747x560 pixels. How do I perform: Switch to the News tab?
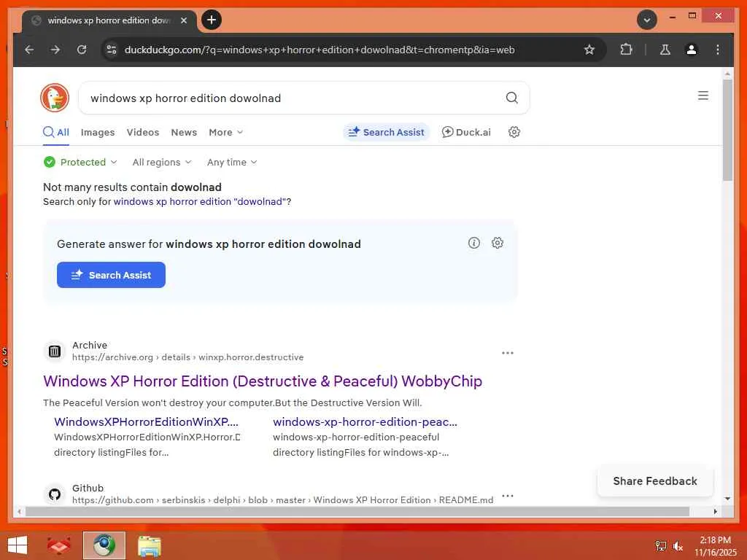pyautogui.click(x=184, y=133)
